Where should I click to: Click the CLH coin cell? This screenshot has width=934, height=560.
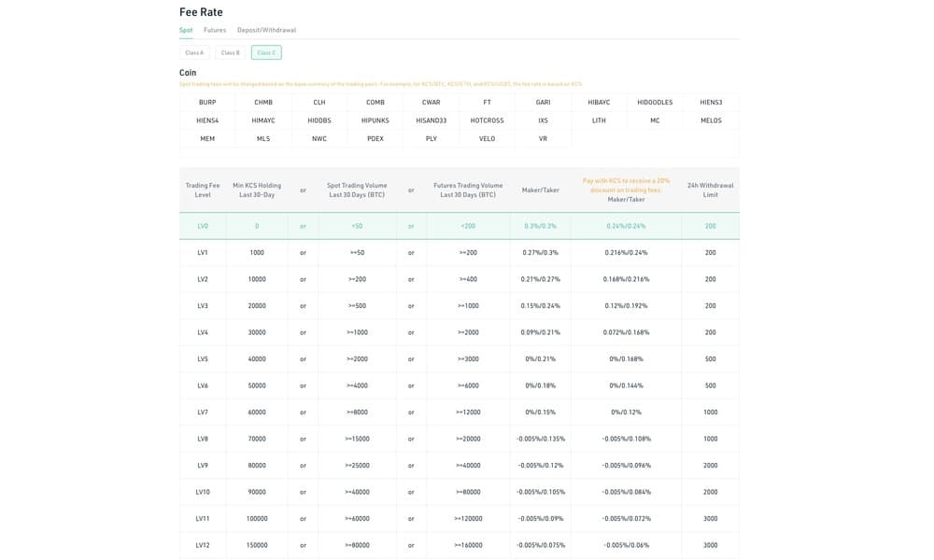tap(319, 103)
